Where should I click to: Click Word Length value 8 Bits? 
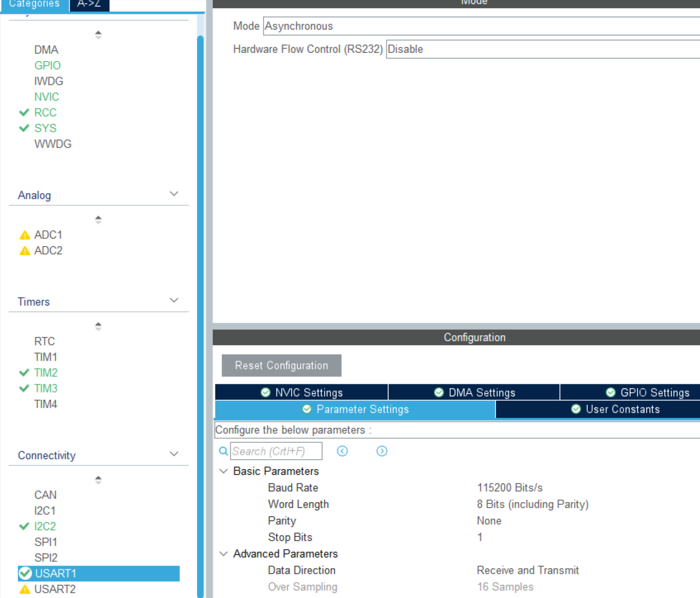click(x=533, y=504)
